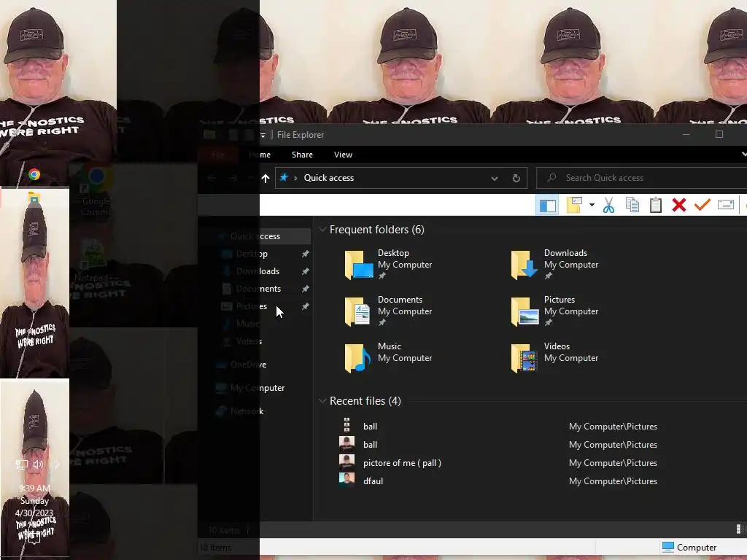The image size is (747, 560).
Task: Open the Desktop folder tile
Action: [388, 264]
